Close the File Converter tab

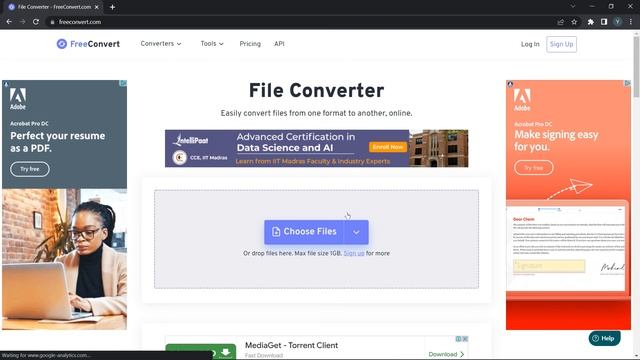97,7
